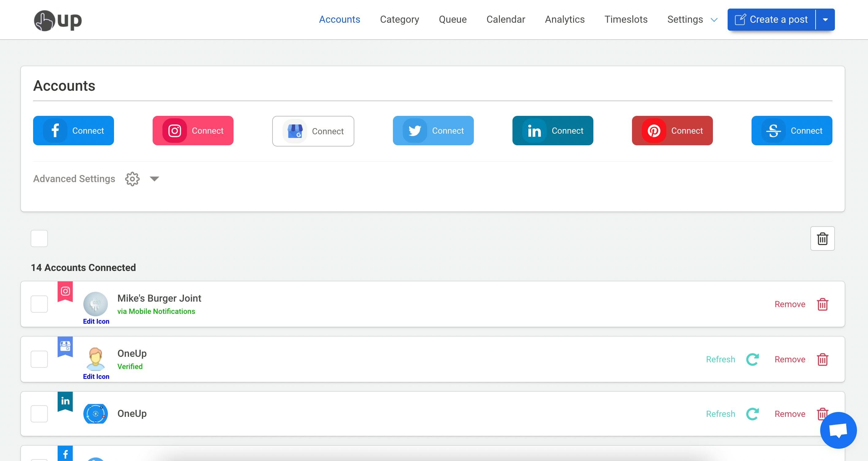Click trash icon for Mike's Burger Joint
Screen dimensions: 868x461
click(823, 304)
